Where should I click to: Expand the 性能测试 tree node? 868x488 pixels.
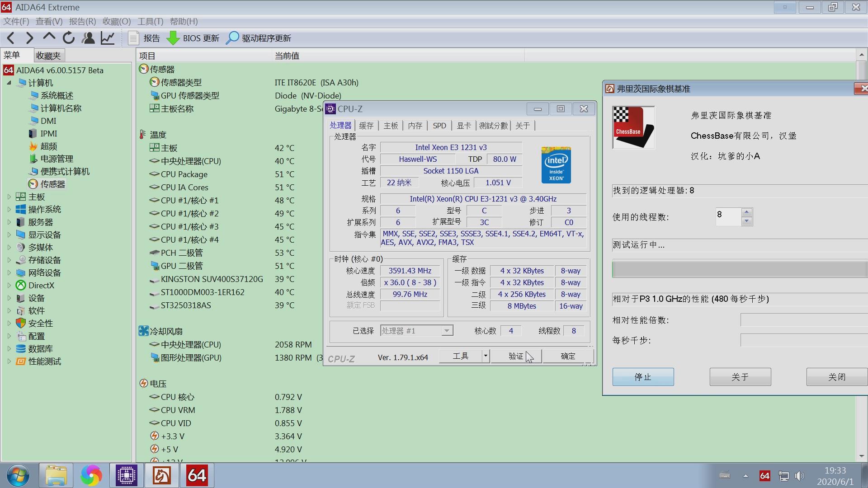click(x=9, y=361)
